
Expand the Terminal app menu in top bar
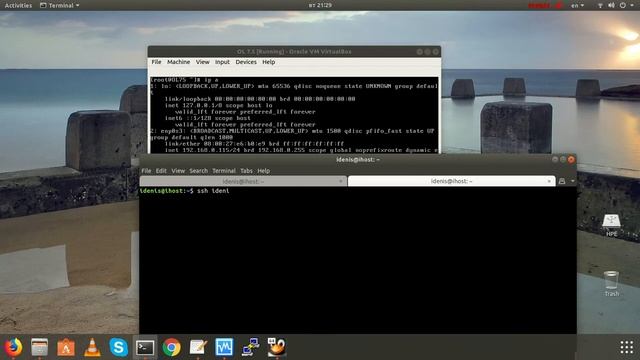(60, 5)
